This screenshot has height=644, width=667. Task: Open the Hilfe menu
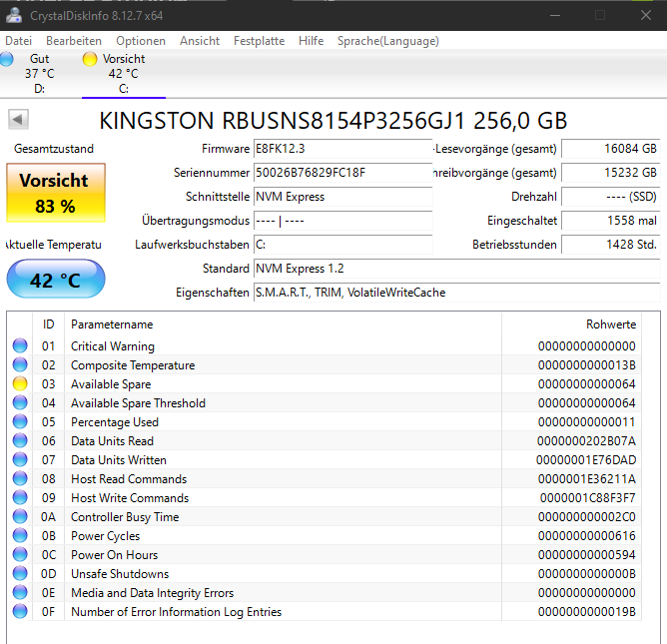pos(311,41)
